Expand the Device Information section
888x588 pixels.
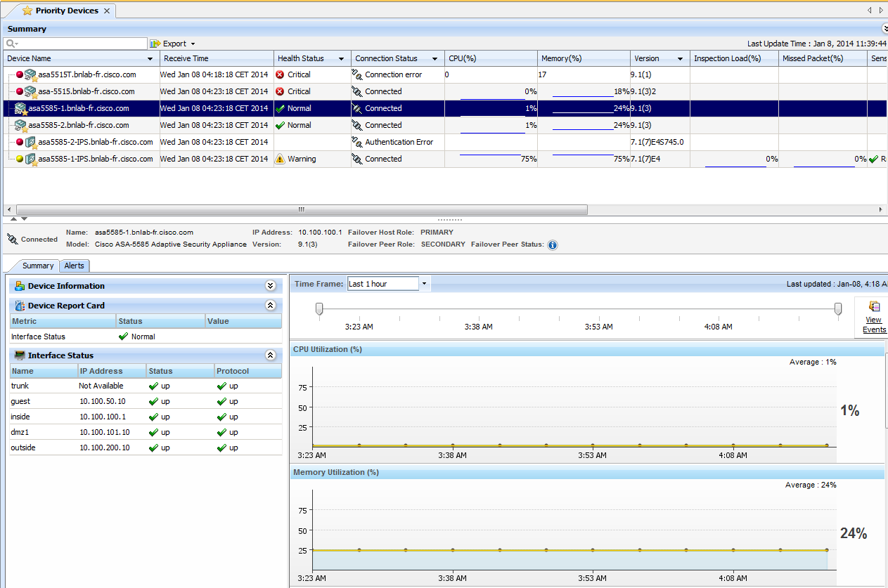click(270, 286)
